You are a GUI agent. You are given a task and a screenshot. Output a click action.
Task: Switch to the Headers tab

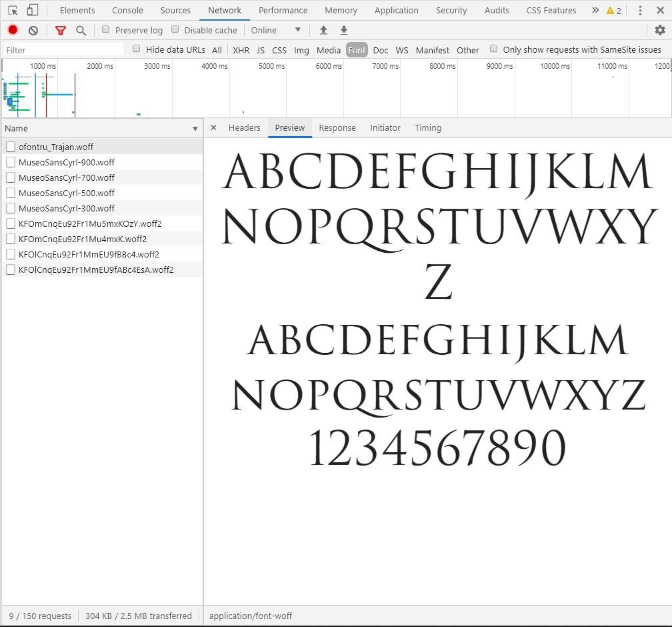click(x=244, y=128)
